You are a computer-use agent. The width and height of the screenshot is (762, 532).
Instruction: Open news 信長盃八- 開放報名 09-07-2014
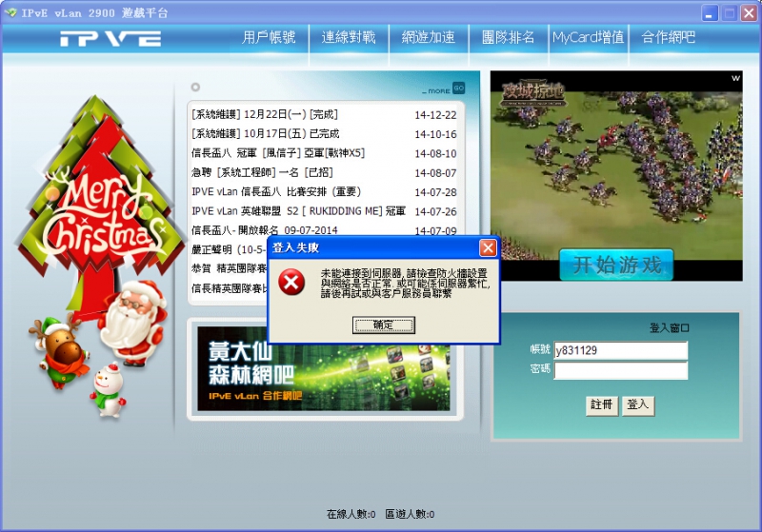point(265,230)
